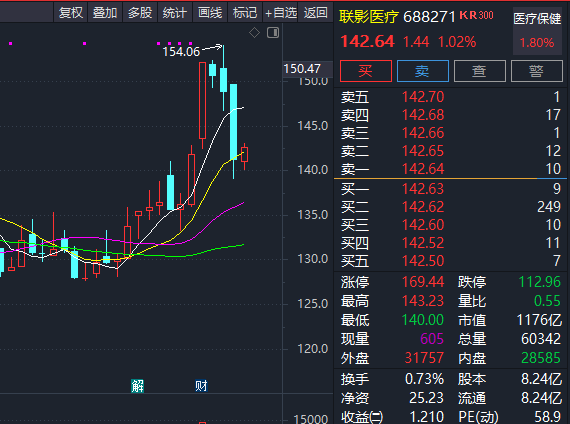Image resolution: width=570 pixels, height=424 pixels.
Task: Click the 联影医疗 stock name
Action: (369, 17)
